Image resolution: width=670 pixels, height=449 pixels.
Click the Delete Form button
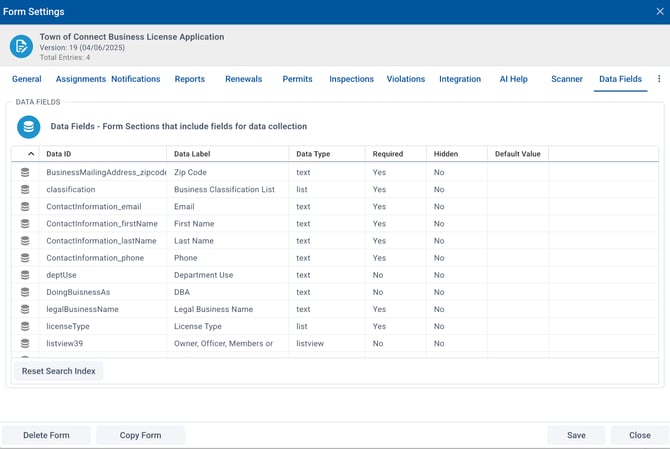click(46, 435)
